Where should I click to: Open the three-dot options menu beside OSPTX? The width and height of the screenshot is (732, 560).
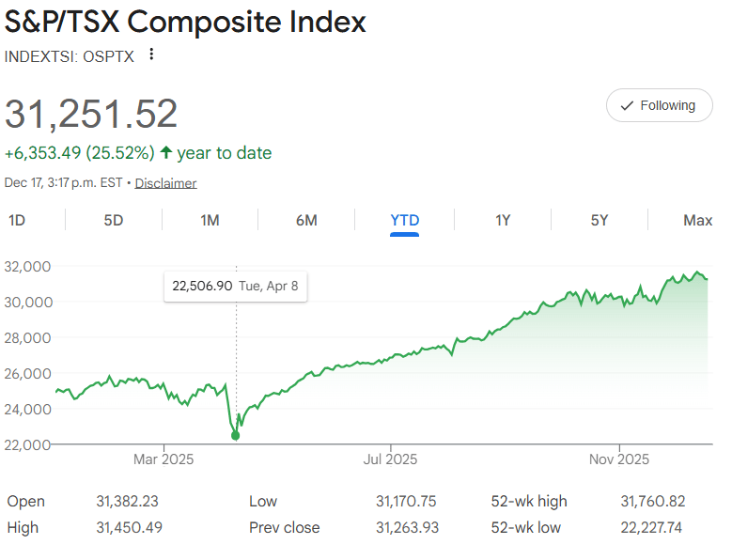click(x=151, y=54)
